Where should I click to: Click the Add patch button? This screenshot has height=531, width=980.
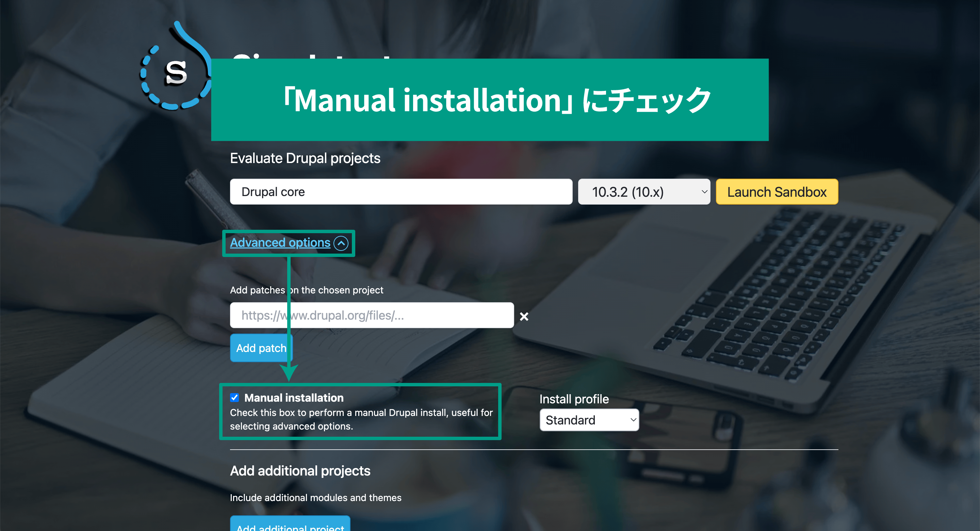(x=261, y=348)
